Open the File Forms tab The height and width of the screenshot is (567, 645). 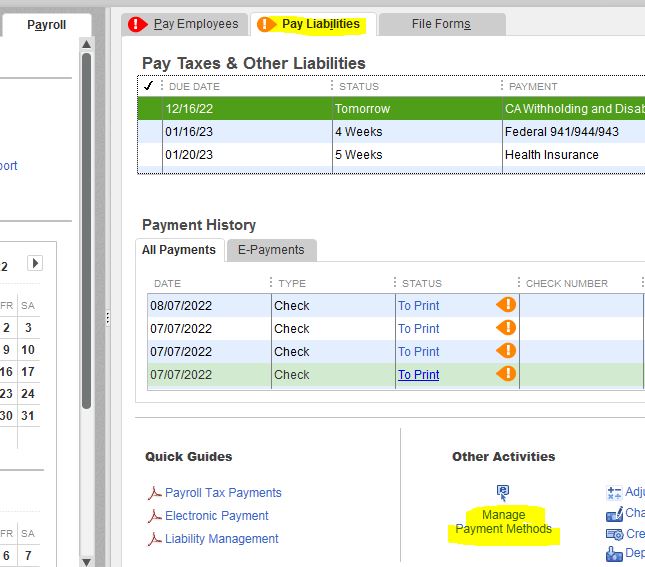(x=441, y=24)
